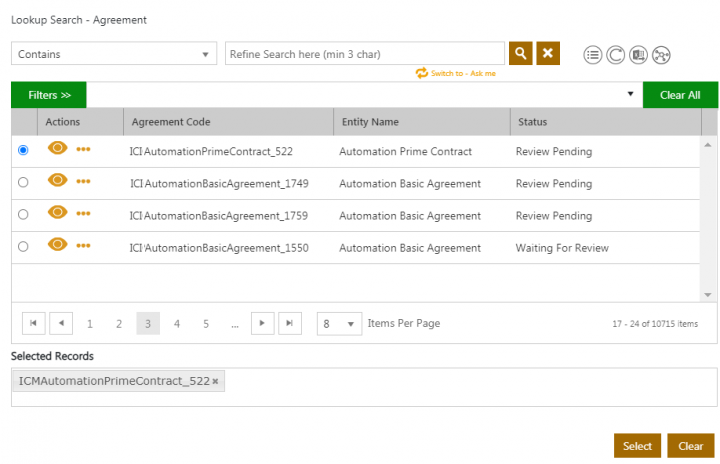The image size is (720, 464).
Task: Go to page 4 of results
Action: [x=177, y=324]
